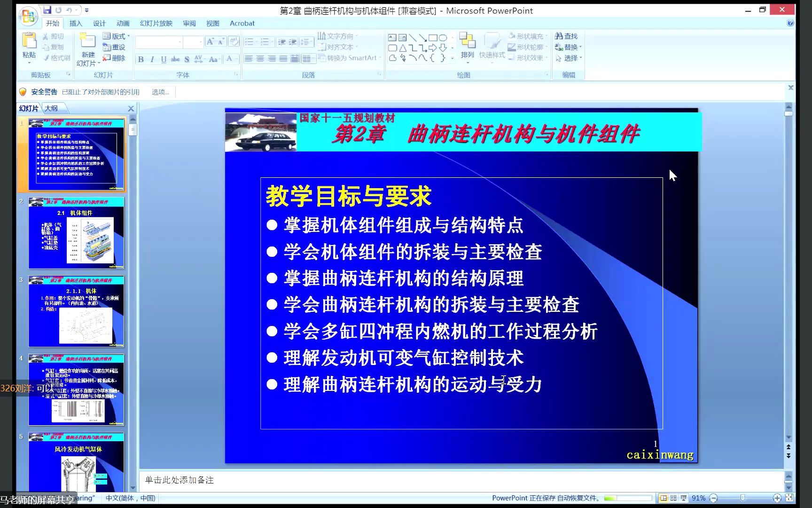Select the Down Arrow block shape
812x508 pixels.
pos(443,48)
